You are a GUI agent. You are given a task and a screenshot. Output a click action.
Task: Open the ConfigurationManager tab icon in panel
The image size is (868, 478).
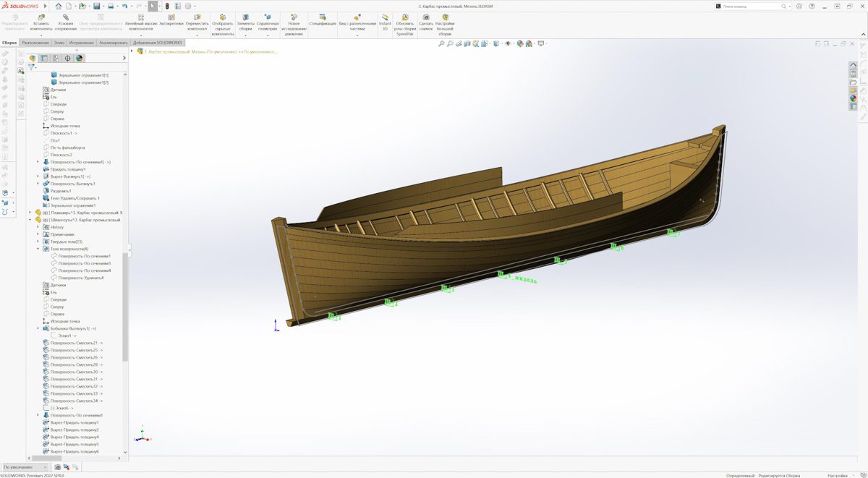pyautogui.click(x=56, y=59)
